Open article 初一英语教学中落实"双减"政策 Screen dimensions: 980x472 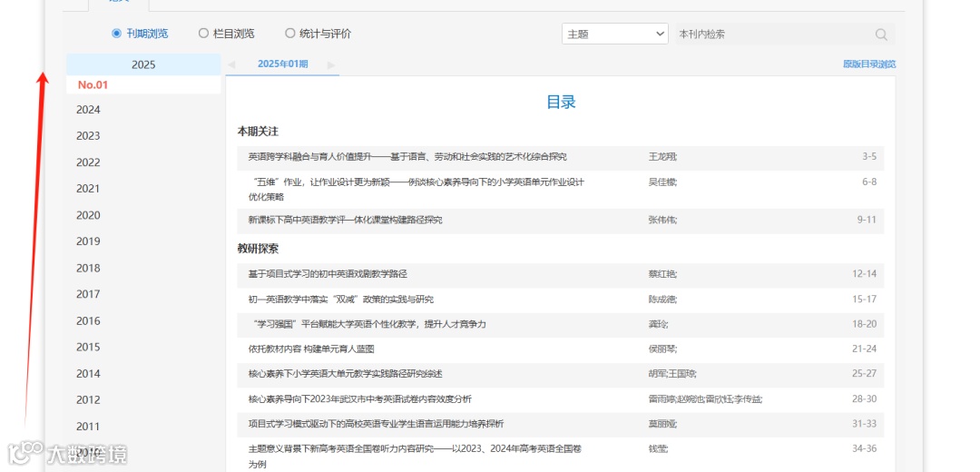click(x=340, y=299)
